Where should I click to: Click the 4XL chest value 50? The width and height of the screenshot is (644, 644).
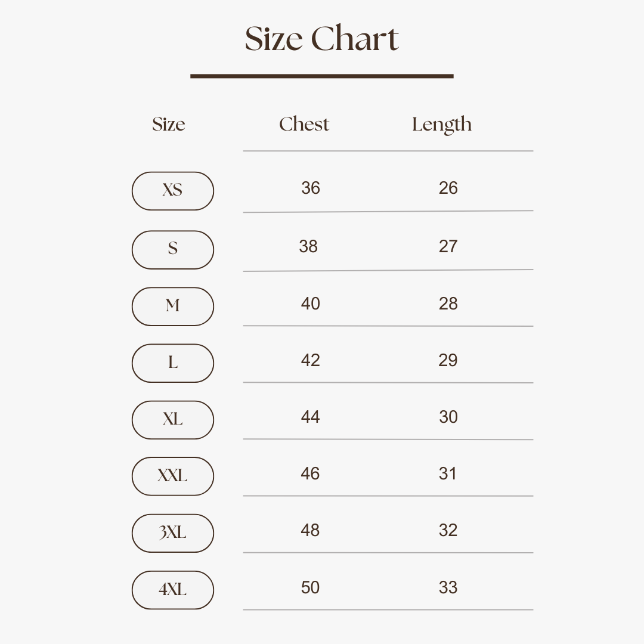point(311,588)
